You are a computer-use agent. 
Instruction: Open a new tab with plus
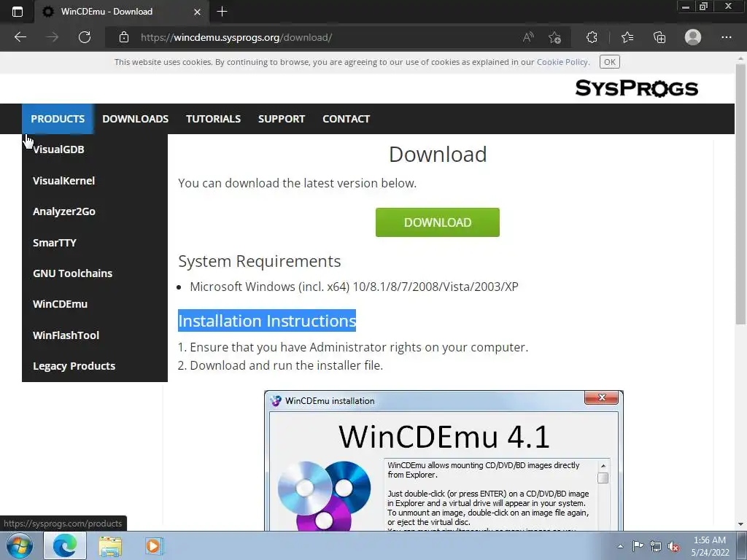point(222,12)
